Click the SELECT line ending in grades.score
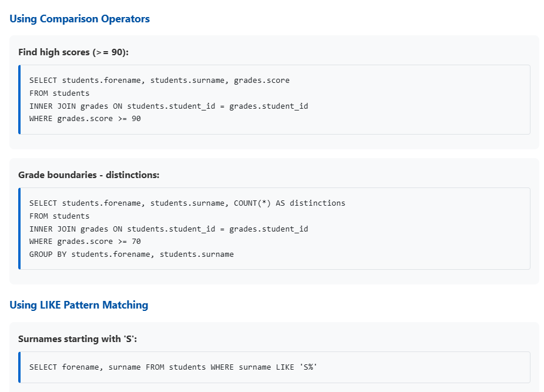Screen dimensions: 544x392 (x=159, y=81)
